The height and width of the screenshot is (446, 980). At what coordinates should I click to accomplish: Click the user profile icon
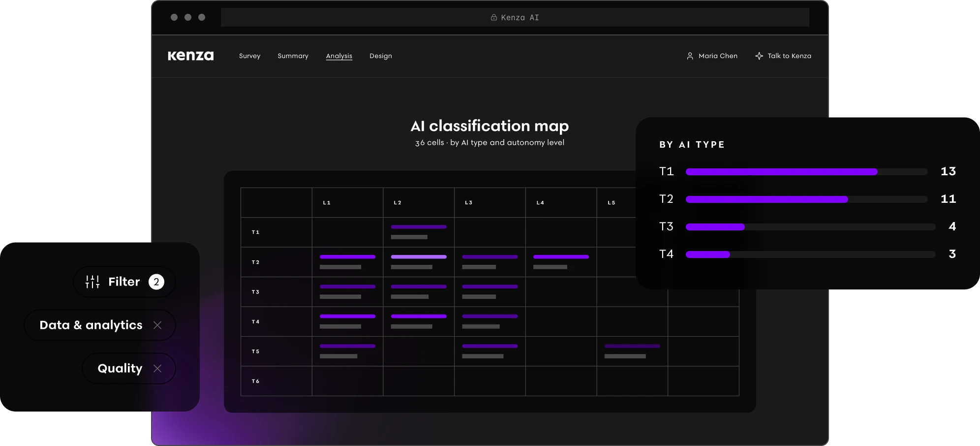click(690, 56)
